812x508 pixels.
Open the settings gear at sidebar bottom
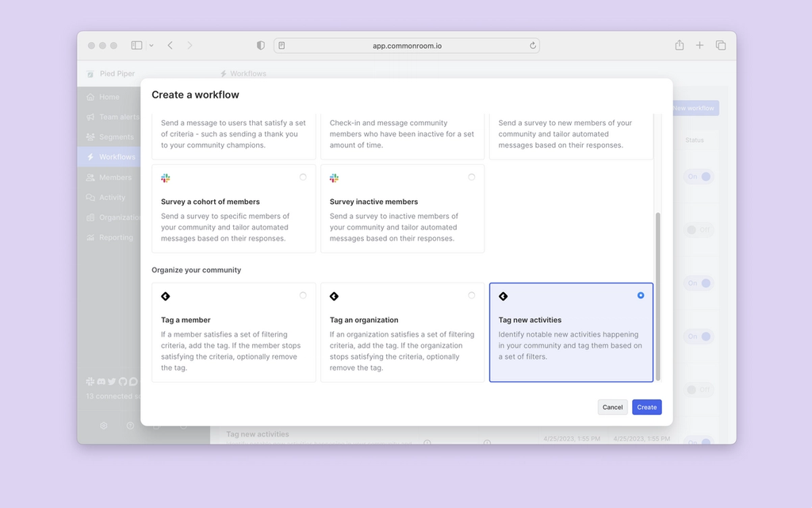pyautogui.click(x=103, y=425)
